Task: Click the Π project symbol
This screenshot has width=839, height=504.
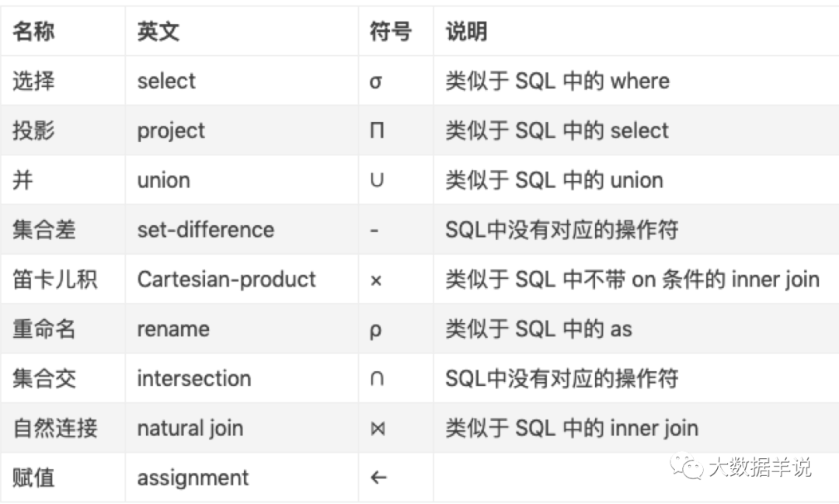Action: click(376, 130)
